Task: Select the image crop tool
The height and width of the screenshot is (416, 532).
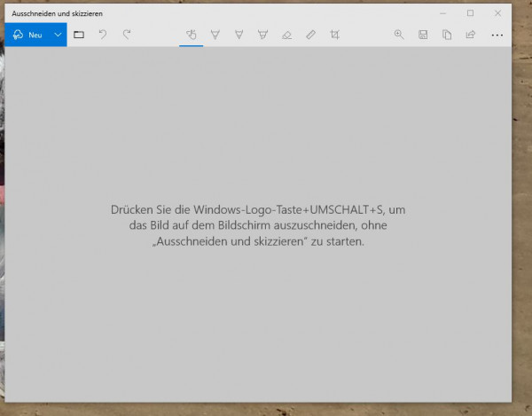Action: (x=334, y=35)
